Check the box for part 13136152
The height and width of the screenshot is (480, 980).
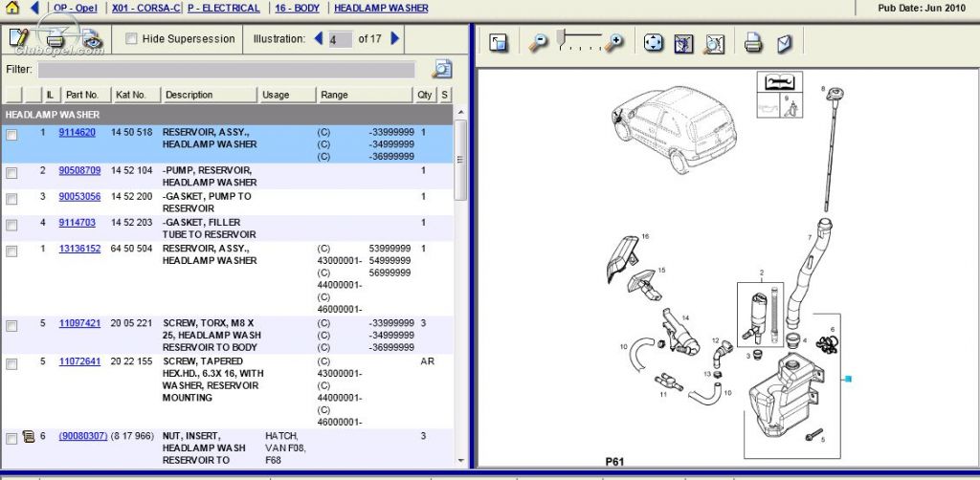coord(11,251)
